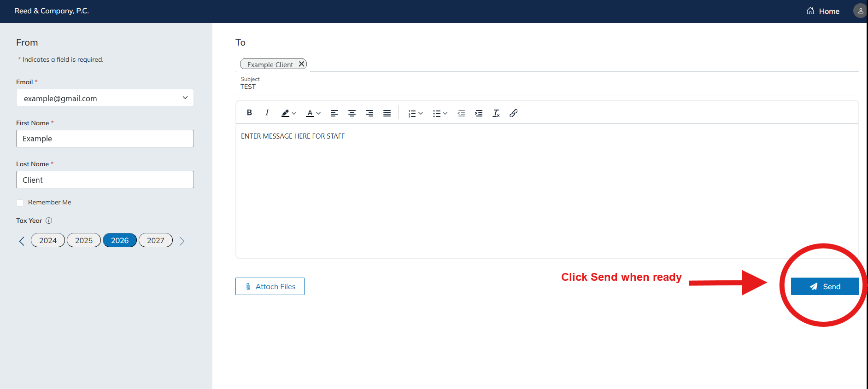Insert a hyperlink
868x389 pixels.
pyautogui.click(x=514, y=113)
